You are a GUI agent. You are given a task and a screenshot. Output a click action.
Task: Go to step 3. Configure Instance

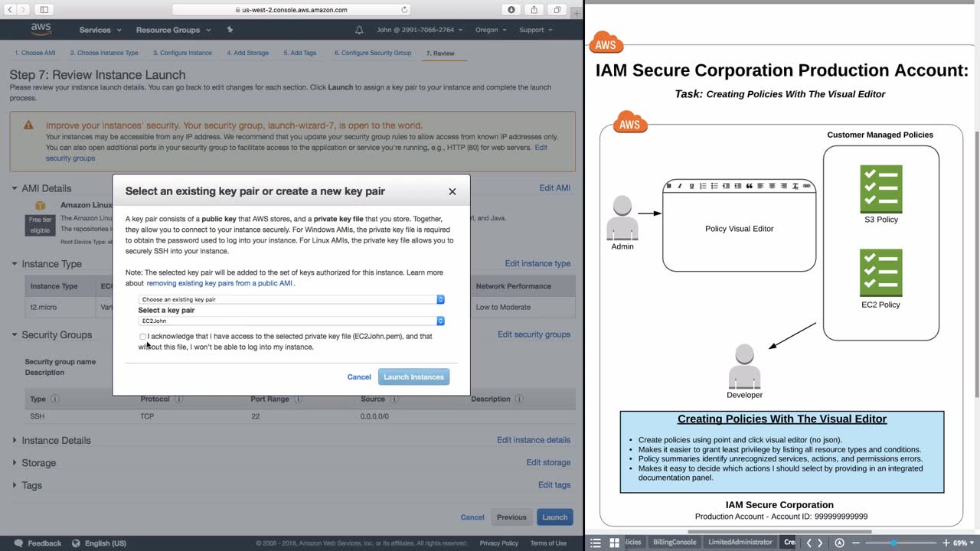(182, 54)
